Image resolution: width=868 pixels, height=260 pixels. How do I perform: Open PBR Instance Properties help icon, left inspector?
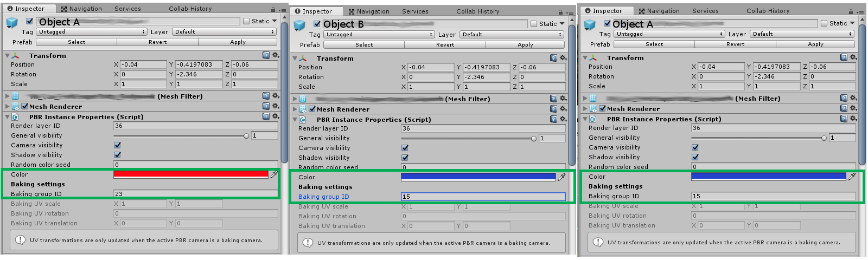click(x=266, y=116)
